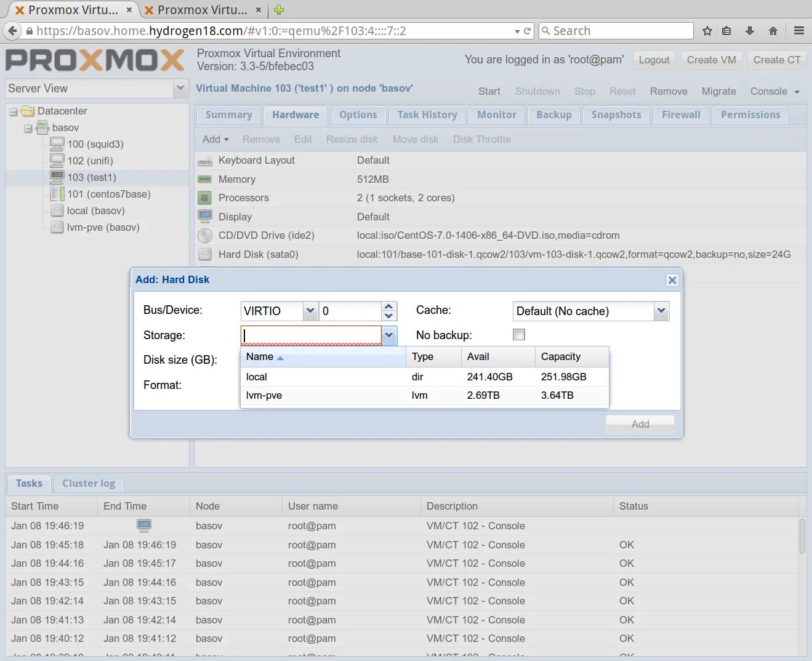
Task: Toggle the No backup checkbox
Action: (x=519, y=335)
